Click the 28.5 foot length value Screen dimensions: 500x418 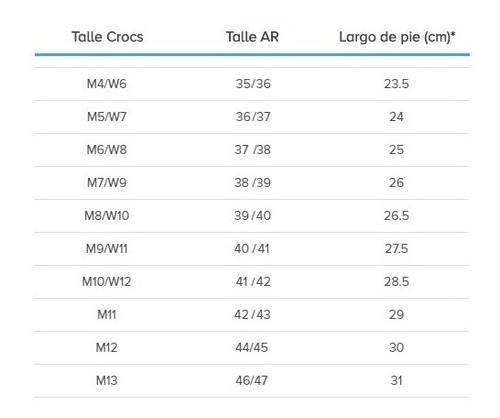click(x=396, y=282)
